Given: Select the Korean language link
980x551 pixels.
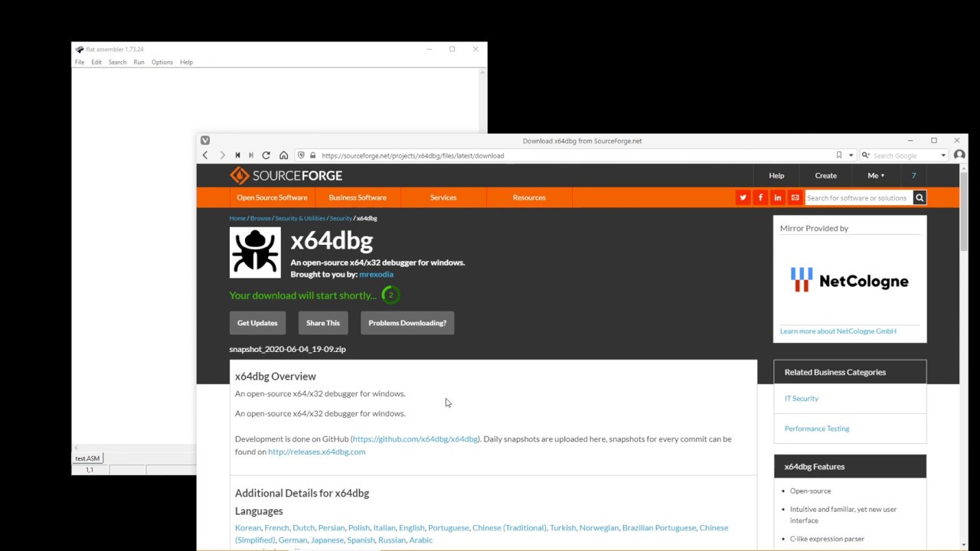Looking at the screenshot, I should [x=248, y=528].
